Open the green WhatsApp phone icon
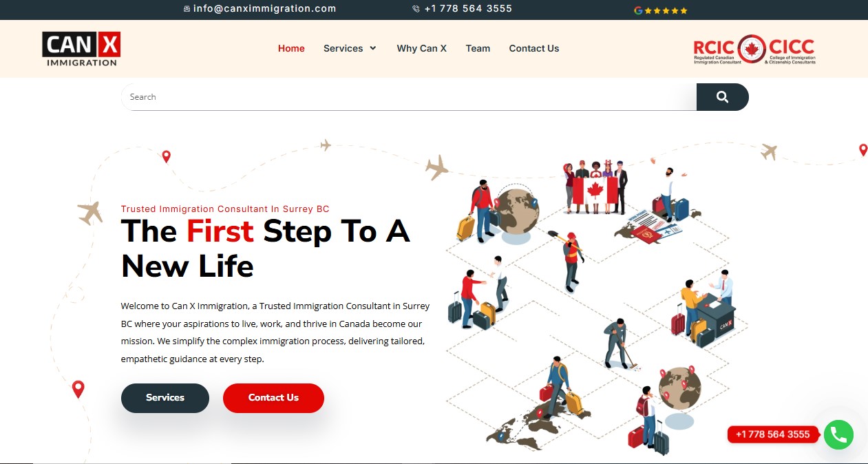This screenshot has width=868, height=464. click(838, 435)
